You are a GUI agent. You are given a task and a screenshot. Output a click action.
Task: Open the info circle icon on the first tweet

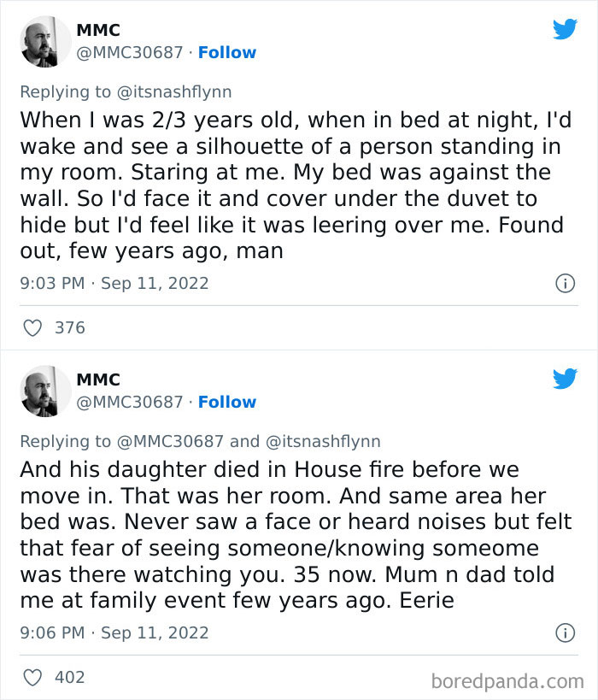[x=566, y=283]
